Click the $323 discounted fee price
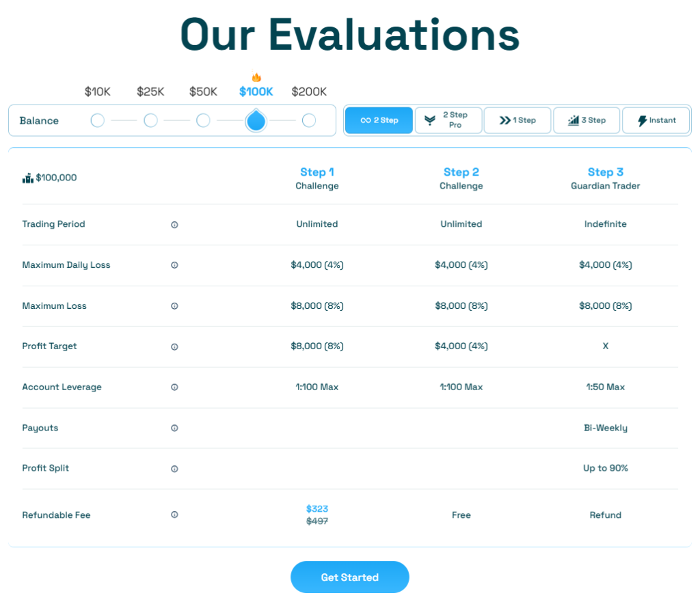Image resolution: width=700 pixels, height=604 pixels. coord(317,509)
